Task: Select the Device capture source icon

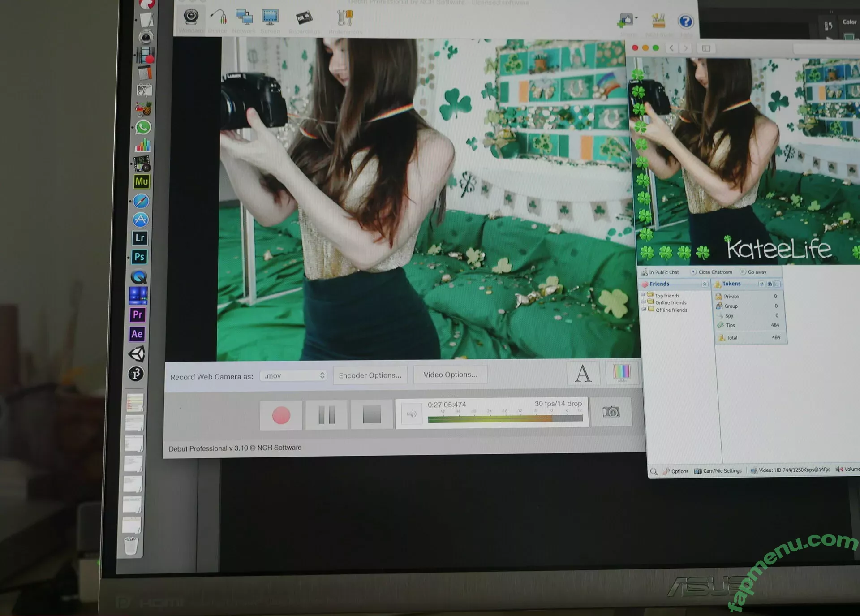Action: pos(218,18)
